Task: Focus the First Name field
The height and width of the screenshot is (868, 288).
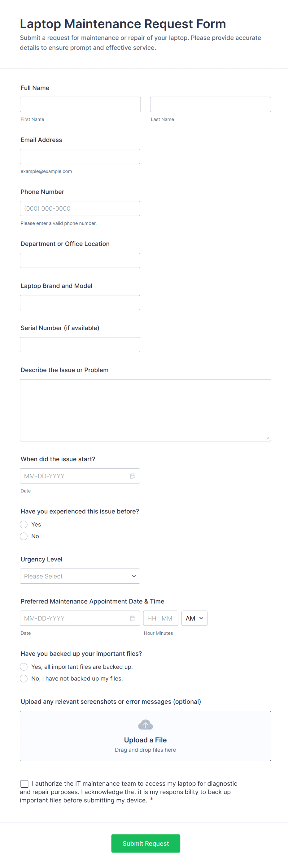Action: [x=80, y=105]
